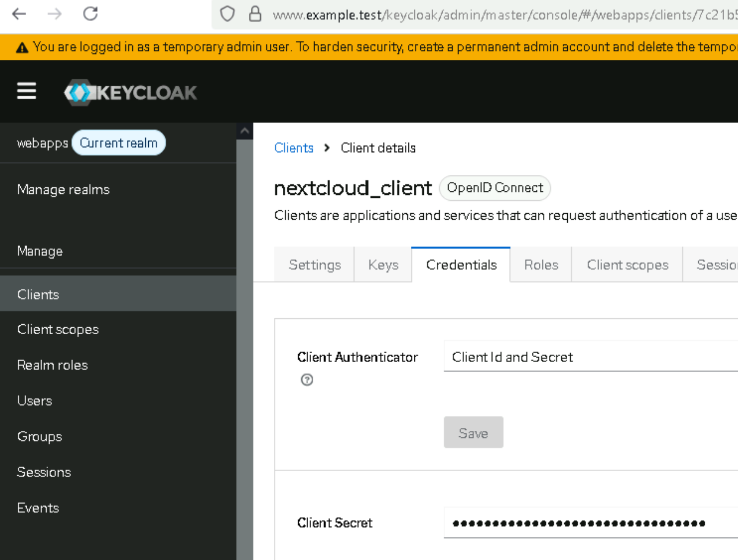Click the padlock site security icon

(255, 14)
